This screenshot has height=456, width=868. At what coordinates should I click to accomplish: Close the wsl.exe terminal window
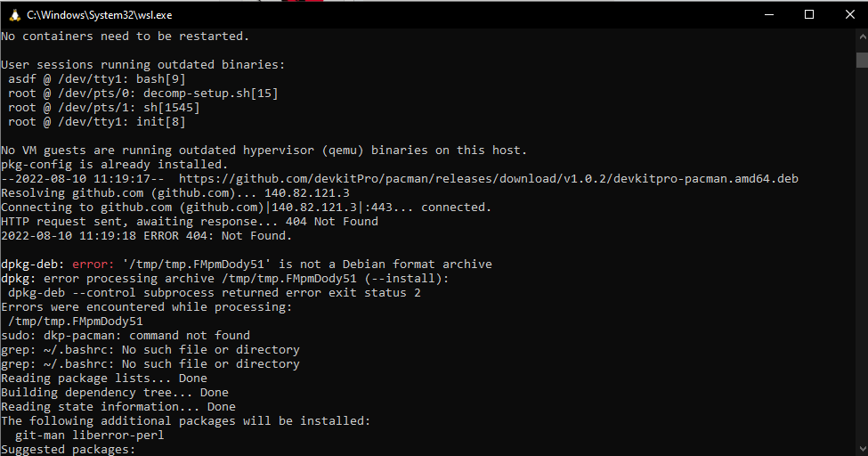(x=848, y=14)
